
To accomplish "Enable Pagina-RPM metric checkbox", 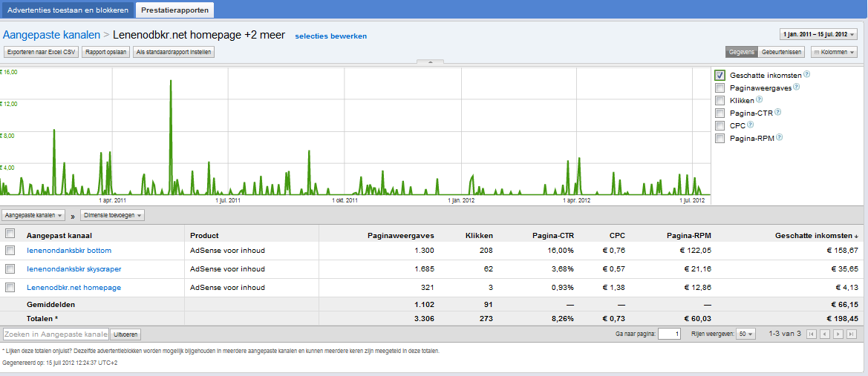I will pos(719,139).
